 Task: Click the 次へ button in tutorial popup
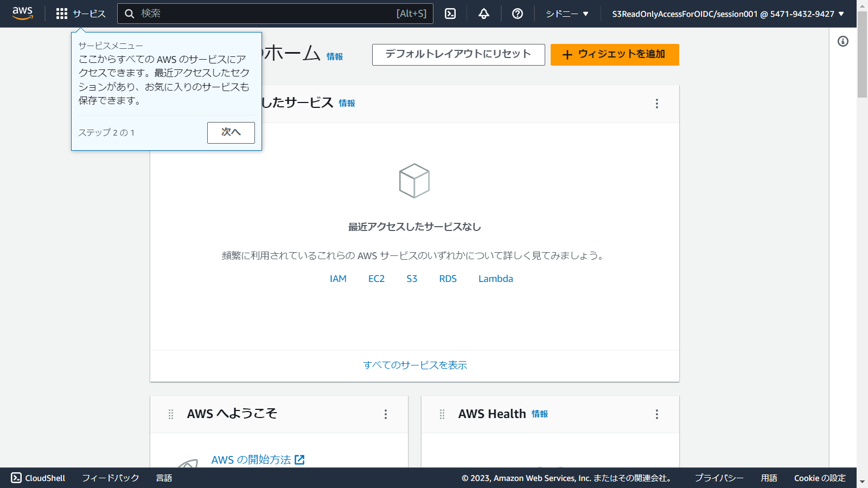(231, 132)
